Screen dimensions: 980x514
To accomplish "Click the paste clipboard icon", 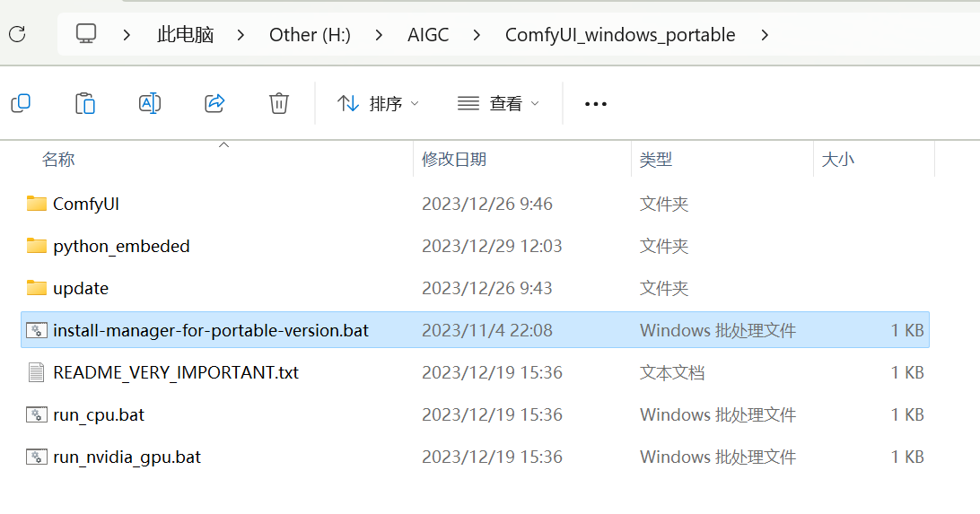I will click(85, 103).
